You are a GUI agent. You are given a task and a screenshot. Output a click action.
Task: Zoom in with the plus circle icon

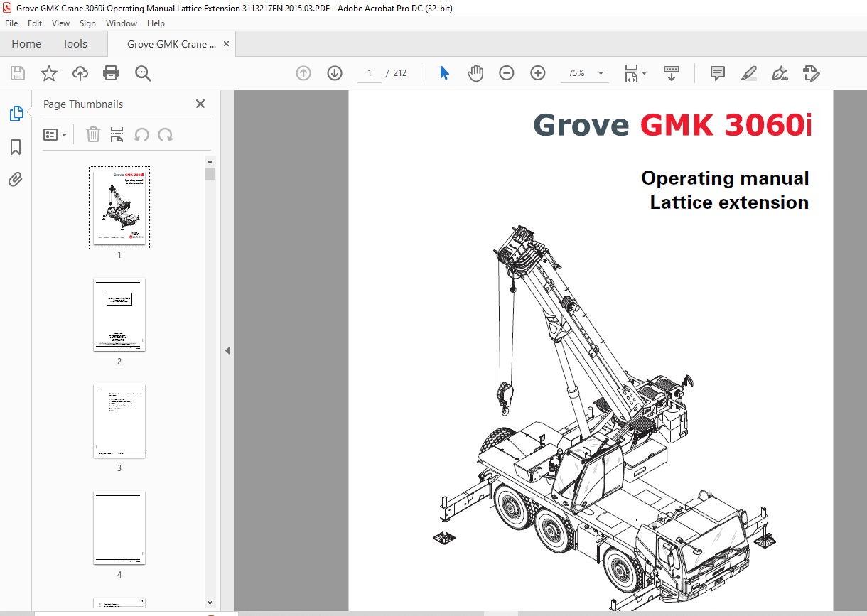tap(538, 73)
